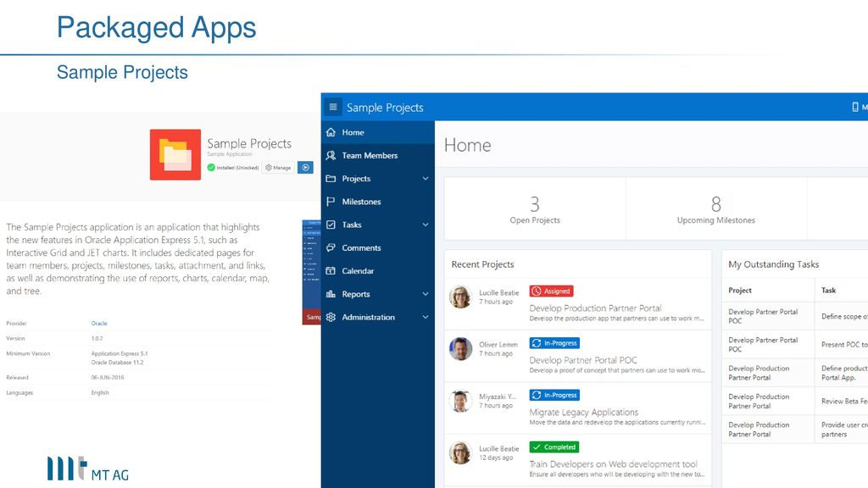Click Lucille Beatie's avatar on Train Developers row

(460, 452)
